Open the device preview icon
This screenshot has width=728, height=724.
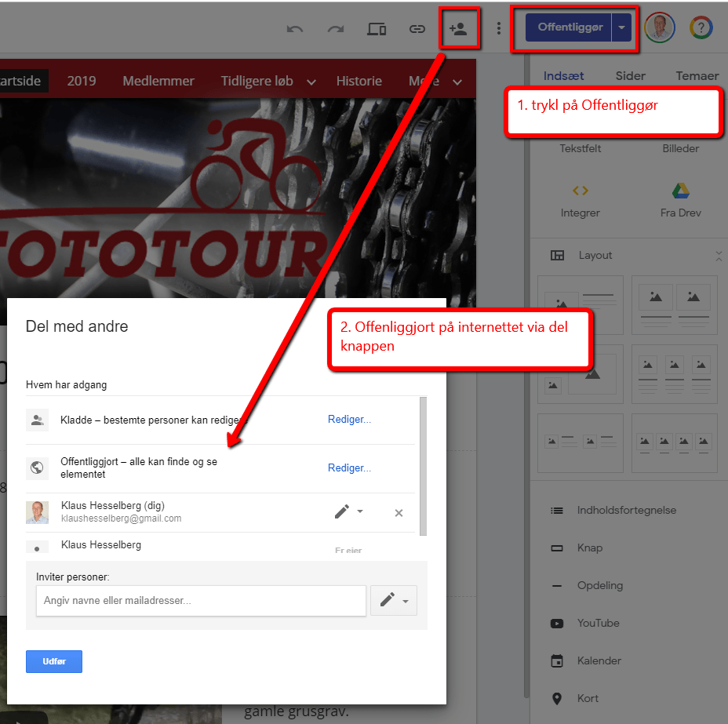pyautogui.click(x=377, y=29)
